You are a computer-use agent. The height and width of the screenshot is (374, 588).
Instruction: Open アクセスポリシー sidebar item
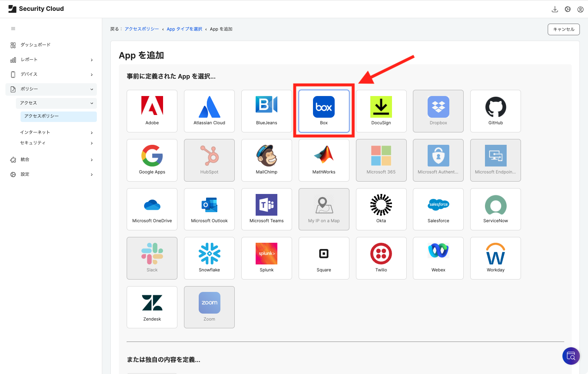coord(58,117)
